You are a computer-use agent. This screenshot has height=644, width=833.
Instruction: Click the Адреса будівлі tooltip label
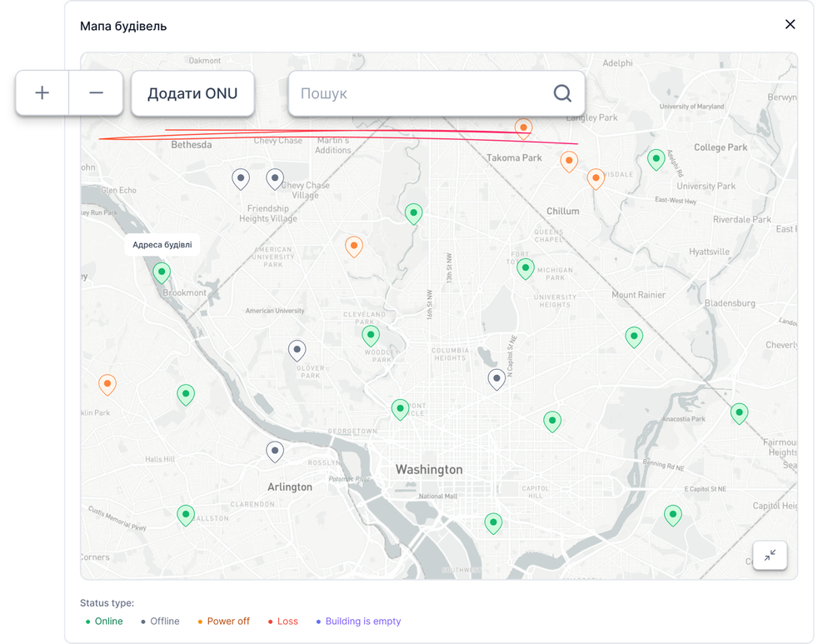162,245
